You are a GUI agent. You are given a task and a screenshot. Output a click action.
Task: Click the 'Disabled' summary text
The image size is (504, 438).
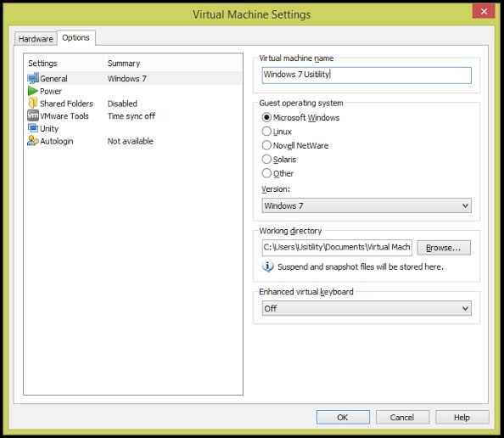(122, 104)
